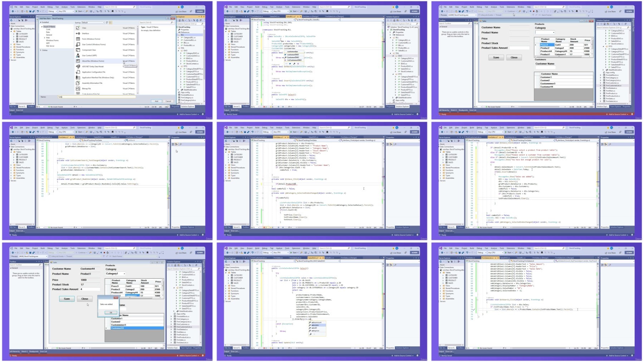Expand the Online node in Add New Item
The width and height of the screenshot is (644, 362).
tap(41, 50)
